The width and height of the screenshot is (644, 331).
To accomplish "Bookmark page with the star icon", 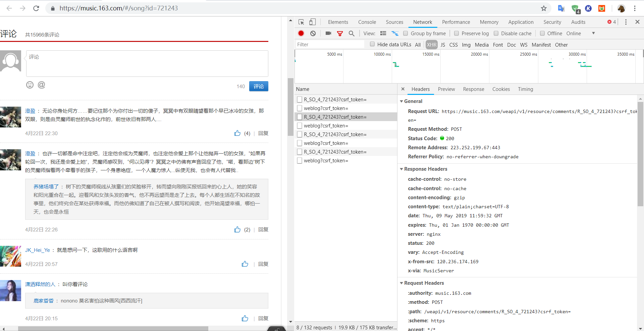I will [x=544, y=8].
